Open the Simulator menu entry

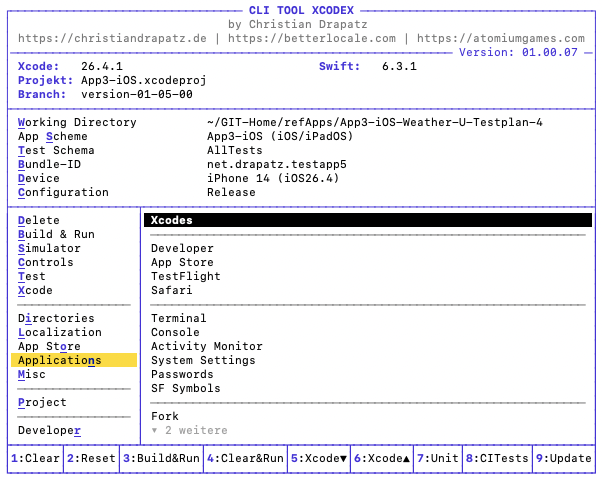coord(49,248)
